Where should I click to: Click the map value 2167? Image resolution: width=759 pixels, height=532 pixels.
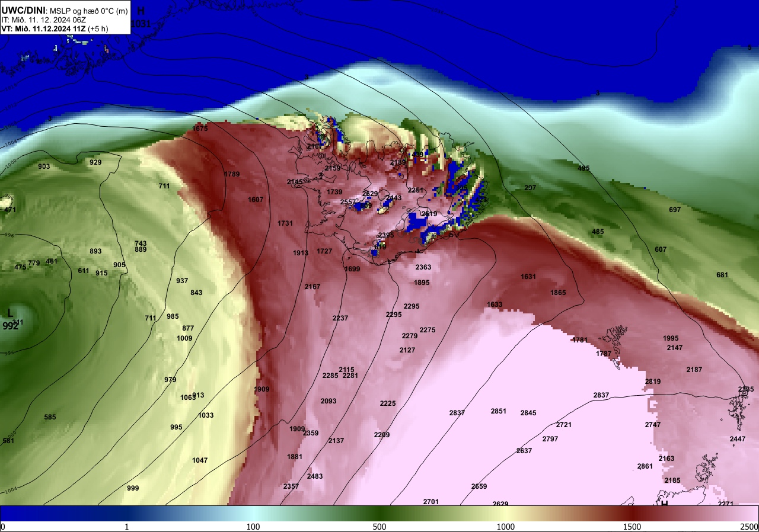coord(312,287)
